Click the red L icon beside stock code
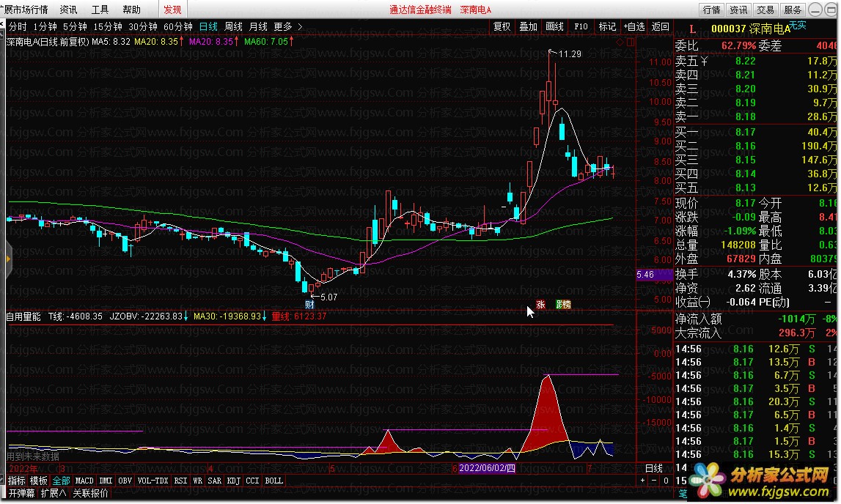This screenshot has width=841, height=504. click(x=692, y=29)
